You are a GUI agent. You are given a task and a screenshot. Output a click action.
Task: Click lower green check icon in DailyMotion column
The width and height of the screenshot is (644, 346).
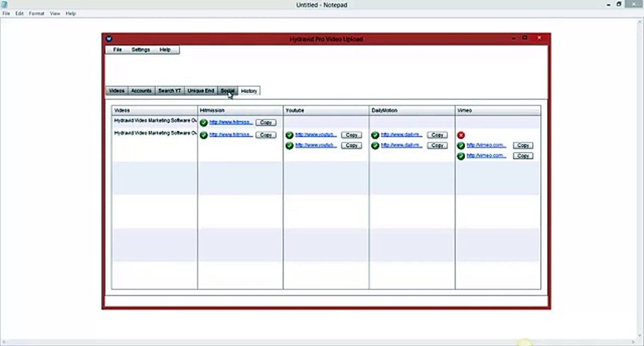[x=375, y=146]
